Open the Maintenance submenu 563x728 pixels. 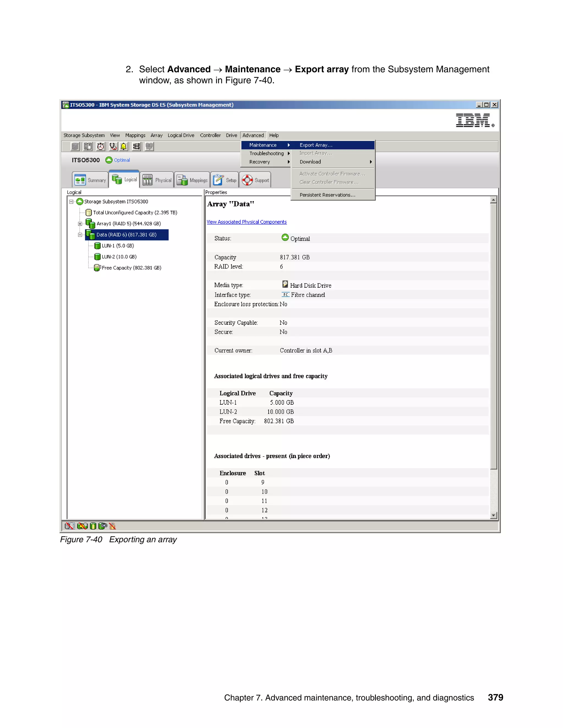[x=266, y=145]
